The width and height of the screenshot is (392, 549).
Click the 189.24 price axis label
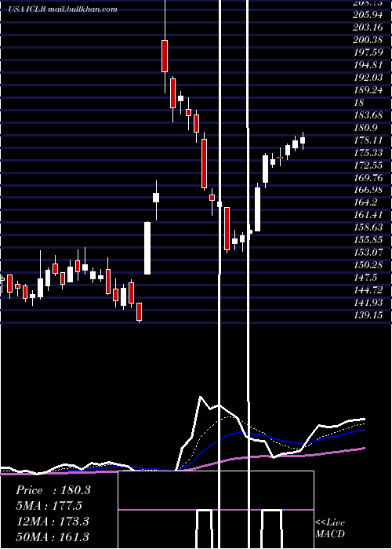point(368,90)
